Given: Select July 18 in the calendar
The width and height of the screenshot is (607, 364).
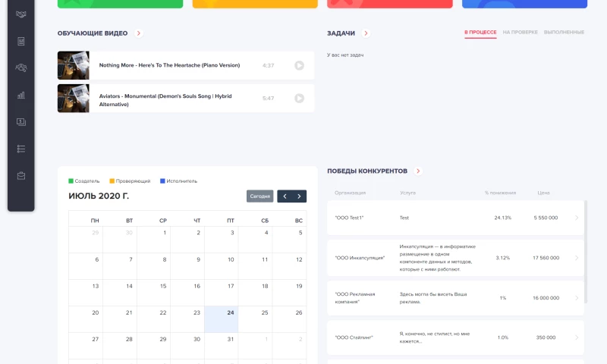Looking at the screenshot, I should [x=256, y=293].
